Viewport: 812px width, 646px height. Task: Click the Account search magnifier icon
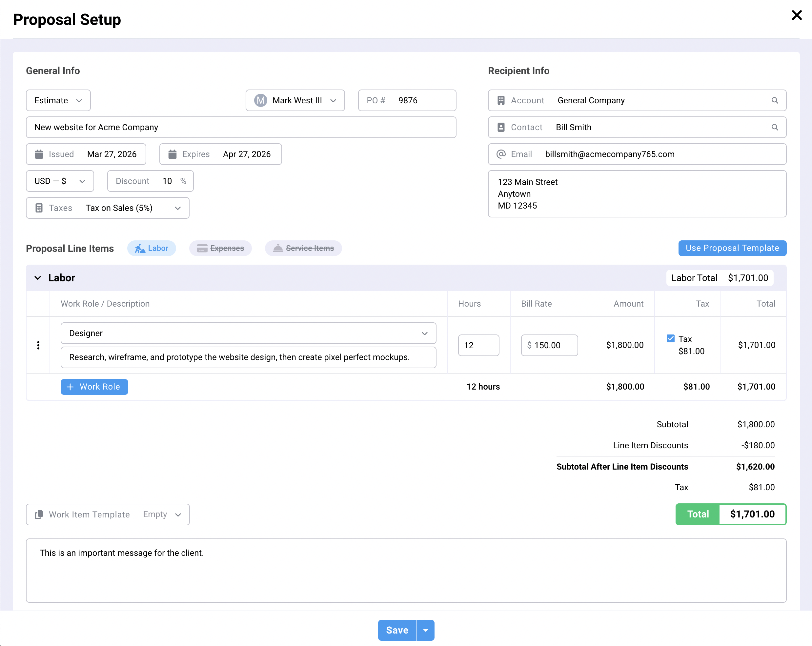point(774,100)
